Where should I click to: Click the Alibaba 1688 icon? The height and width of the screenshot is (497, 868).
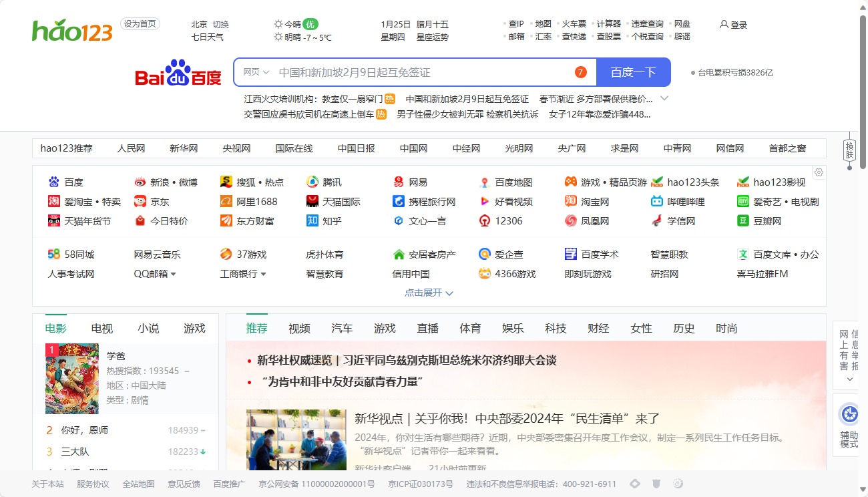[x=226, y=201]
